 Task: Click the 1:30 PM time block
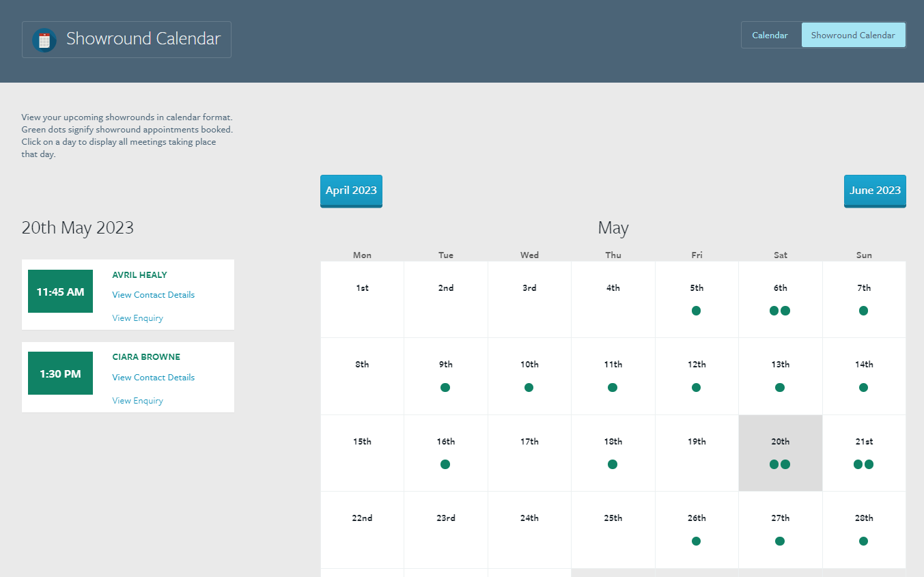coord(60,373)
